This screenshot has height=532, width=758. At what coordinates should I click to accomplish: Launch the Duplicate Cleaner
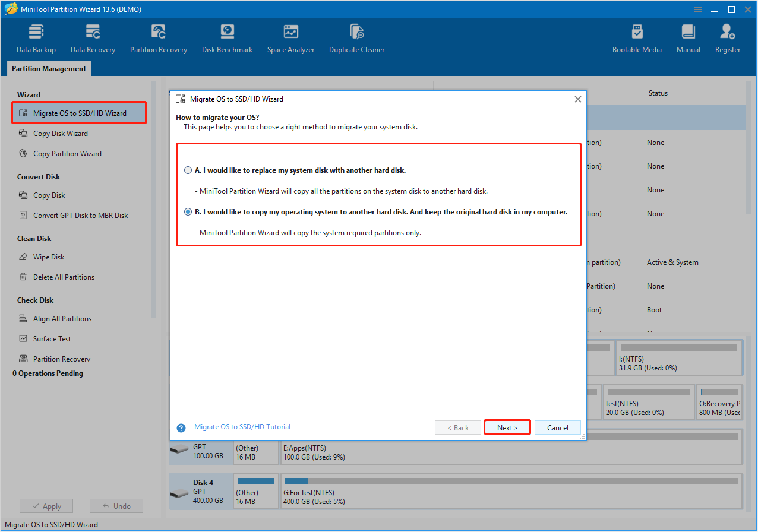click(x=357, y=39)
